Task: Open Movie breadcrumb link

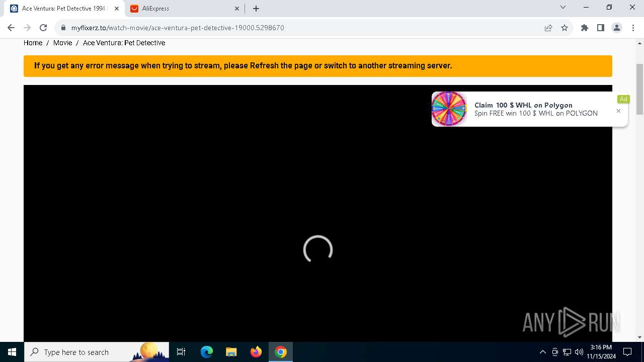Action: pos(62,43)
